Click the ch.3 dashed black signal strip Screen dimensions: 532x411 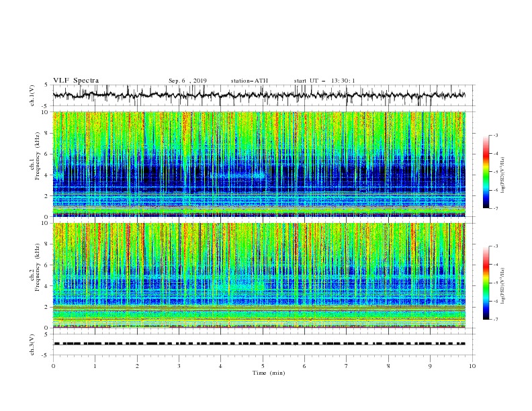[x=260, y=344]
